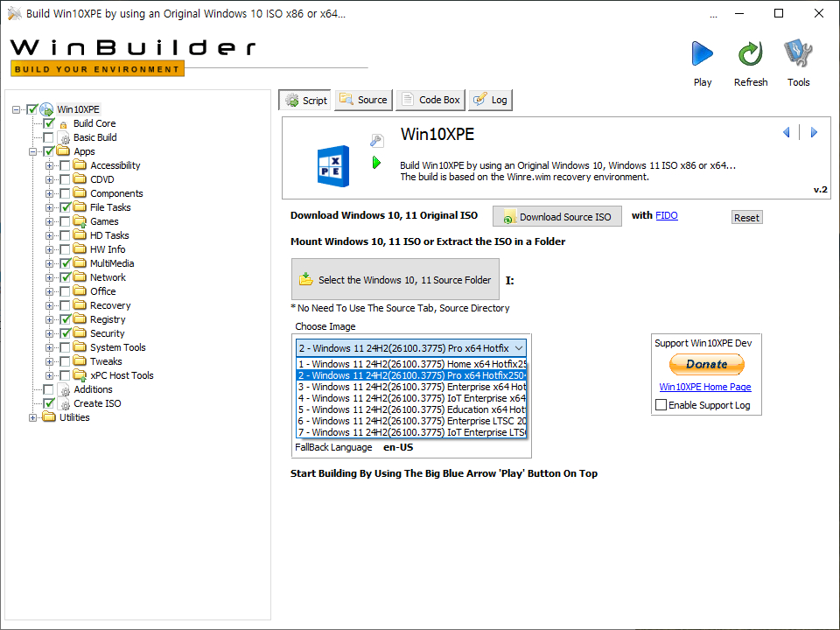Select image 4 IoT Enterprise x64
Image resolution: width=840 pixels, height=630 pixels.
pyautogui.click(x=411, y=398)
